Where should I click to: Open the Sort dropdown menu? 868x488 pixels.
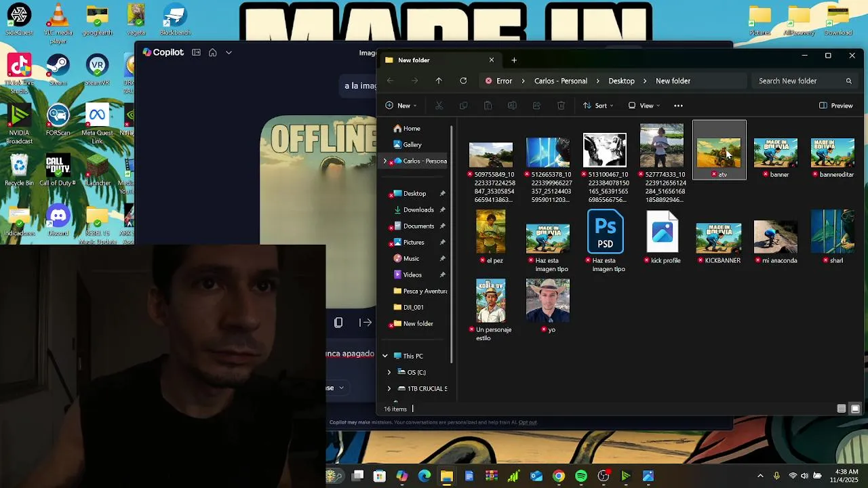pos(598,106)
